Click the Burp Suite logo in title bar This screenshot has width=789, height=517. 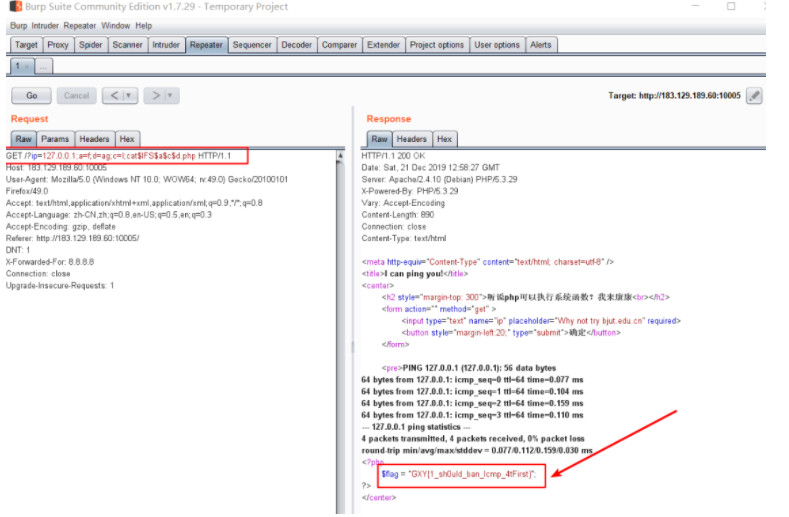click(x=16, y=7)
